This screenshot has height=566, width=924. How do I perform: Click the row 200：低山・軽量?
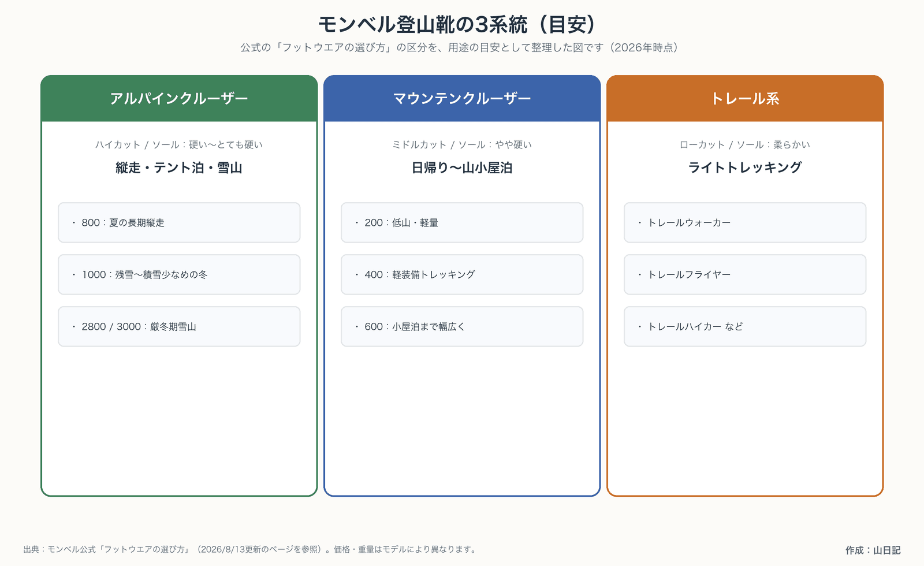pos(462,222)
